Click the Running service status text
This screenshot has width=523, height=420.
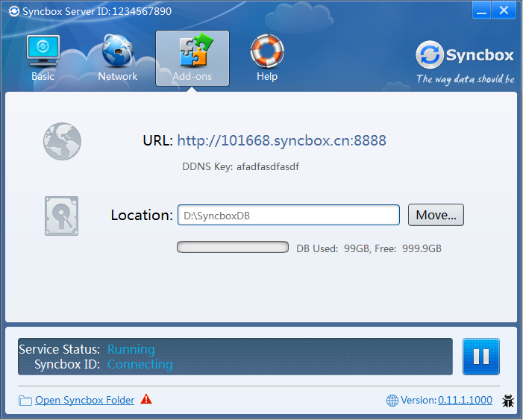(x=131, y=349)
